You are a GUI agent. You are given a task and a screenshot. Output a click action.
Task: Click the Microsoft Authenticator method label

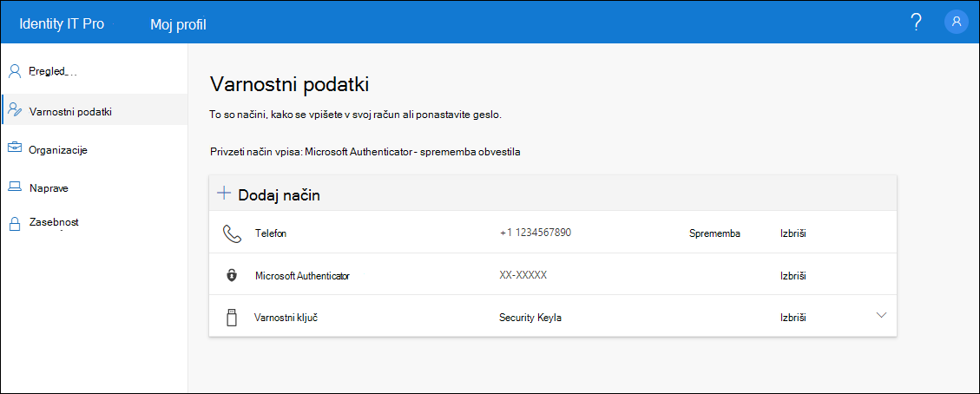click(x=302, y=275)
